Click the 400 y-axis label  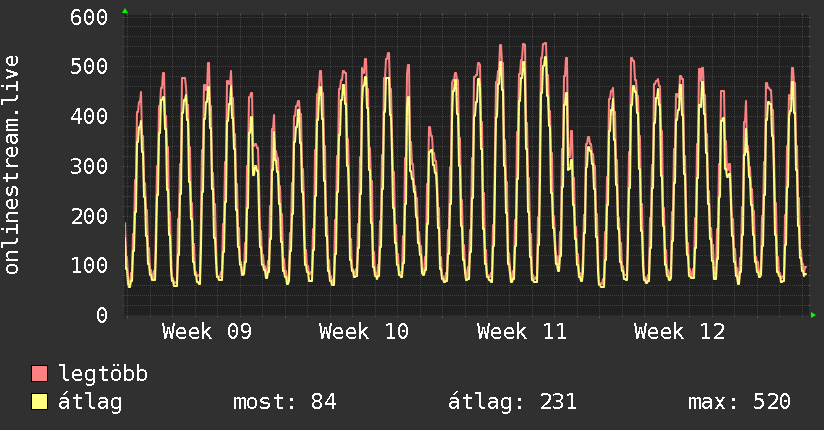pos(89,116)
